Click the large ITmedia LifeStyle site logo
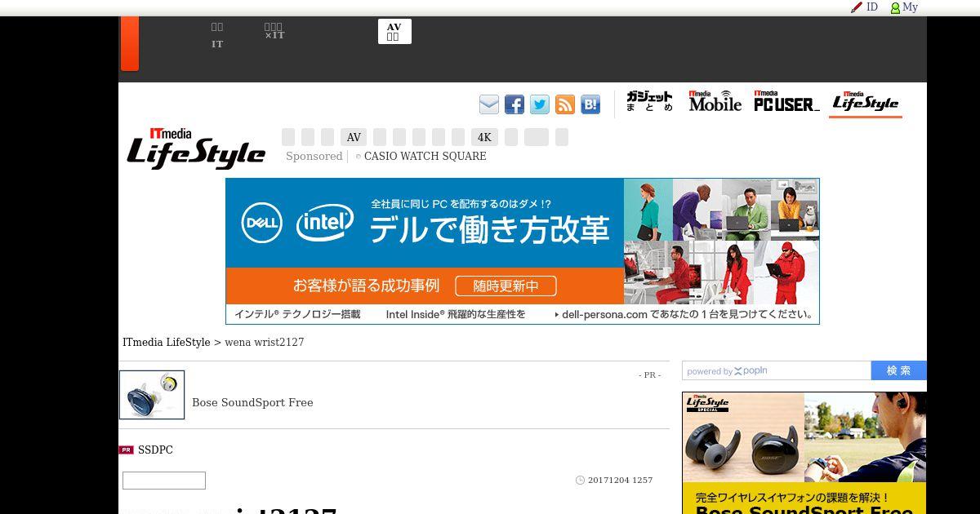Viewport: 980px width, 514px height. tap(196, 148)
